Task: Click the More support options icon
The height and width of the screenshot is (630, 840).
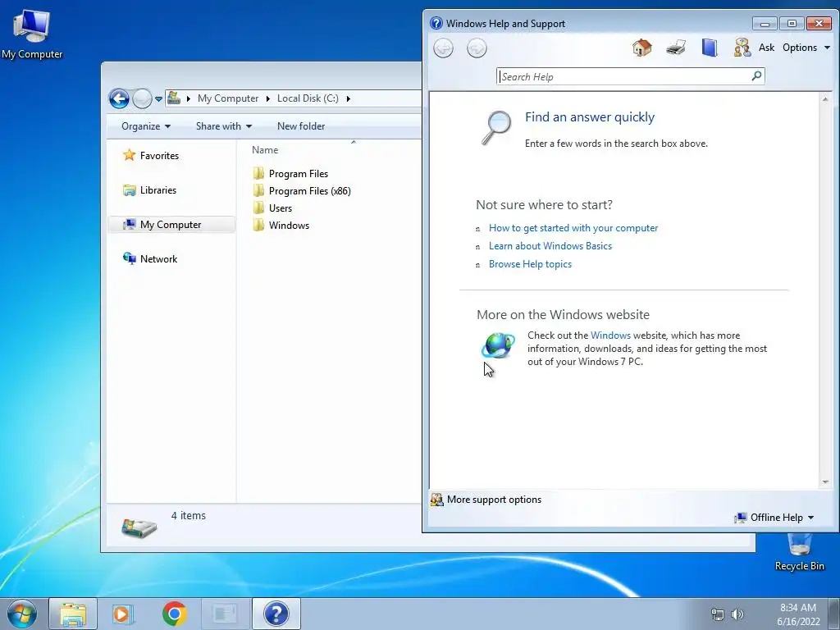Action: (437, 500)
